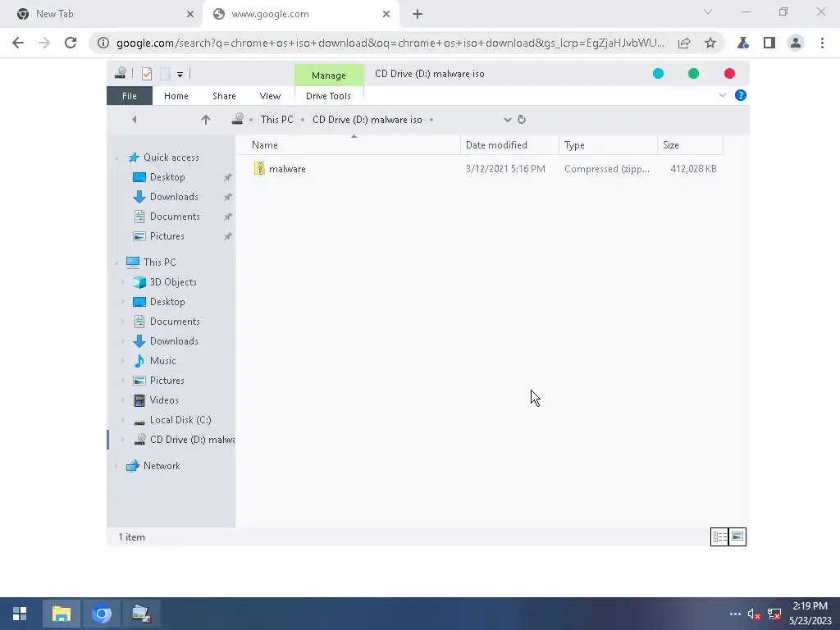Screen dimensions: 840x630
Task: Open the File menu tab
Action: click(130, 96)
